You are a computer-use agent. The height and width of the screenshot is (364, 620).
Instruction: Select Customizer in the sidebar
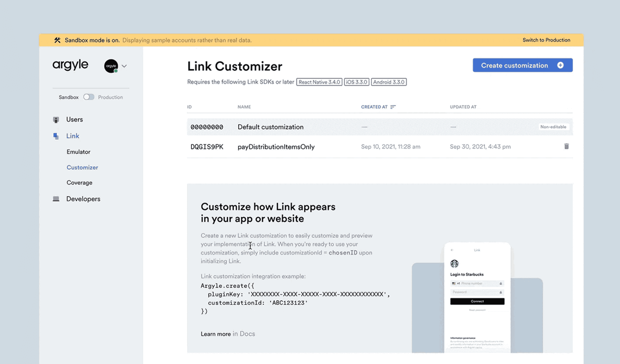click(82, 167)
